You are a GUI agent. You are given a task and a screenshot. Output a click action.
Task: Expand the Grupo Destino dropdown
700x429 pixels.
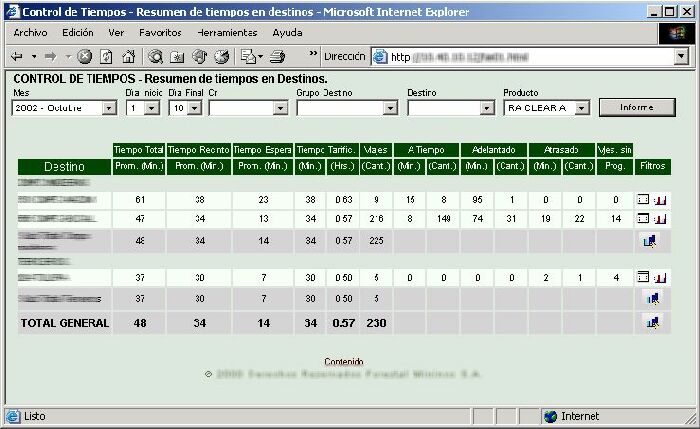tap(390, 108)
